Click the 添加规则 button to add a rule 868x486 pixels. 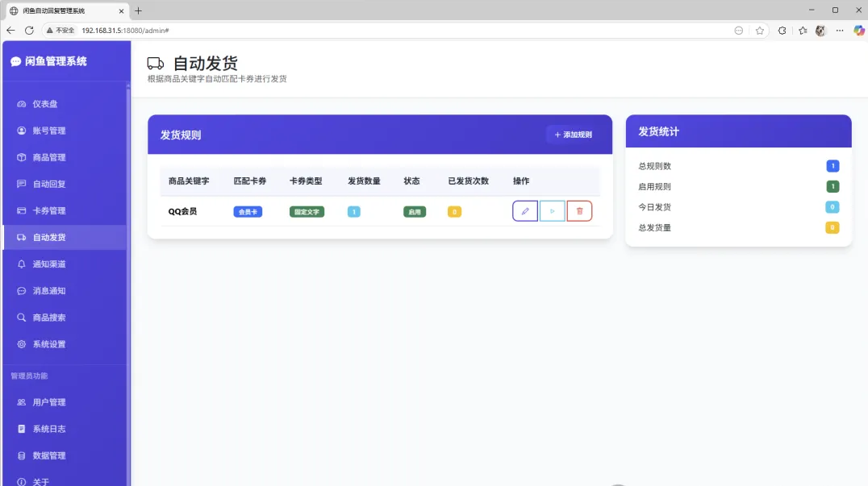(573, 135)
